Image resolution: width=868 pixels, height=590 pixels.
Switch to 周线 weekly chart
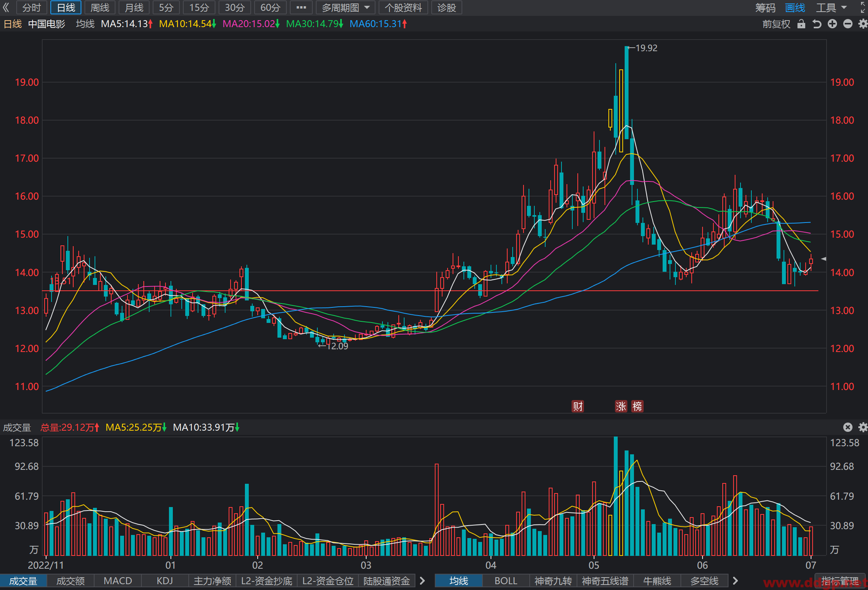click(x=100, y=8)
